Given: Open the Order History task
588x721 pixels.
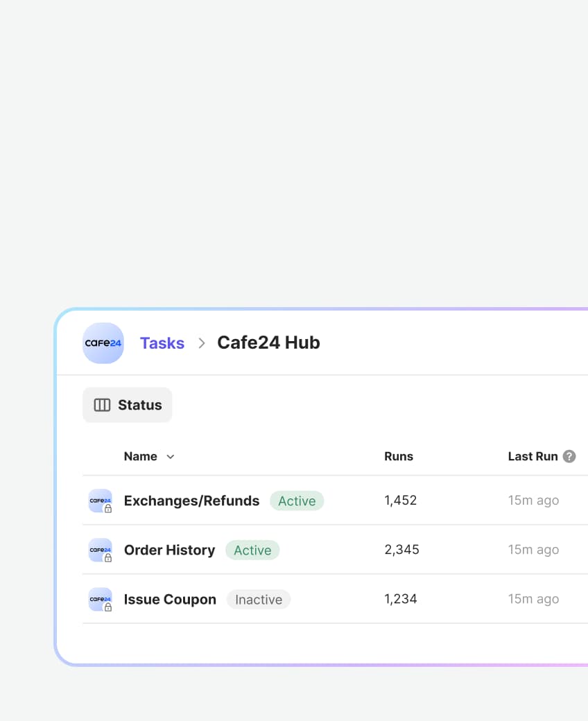Looking at the screenshot, I should [x=169, y=550].
